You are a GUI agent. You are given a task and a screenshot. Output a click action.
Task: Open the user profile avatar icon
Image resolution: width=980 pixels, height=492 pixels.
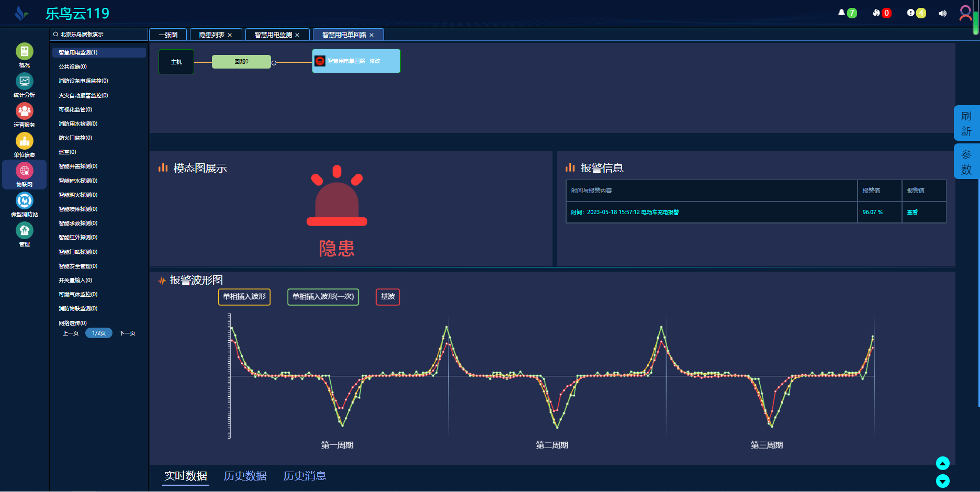[965, 13]
